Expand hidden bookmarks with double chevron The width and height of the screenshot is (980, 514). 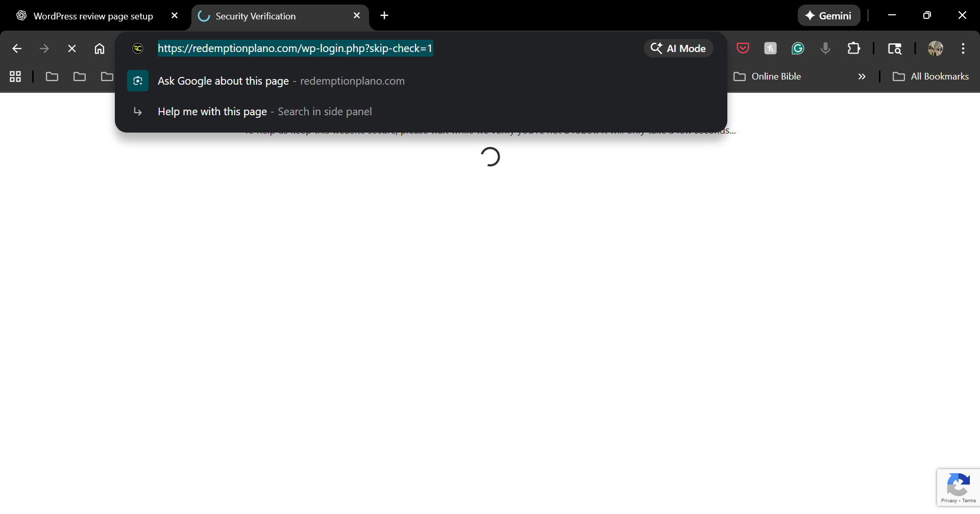point(862,76)
